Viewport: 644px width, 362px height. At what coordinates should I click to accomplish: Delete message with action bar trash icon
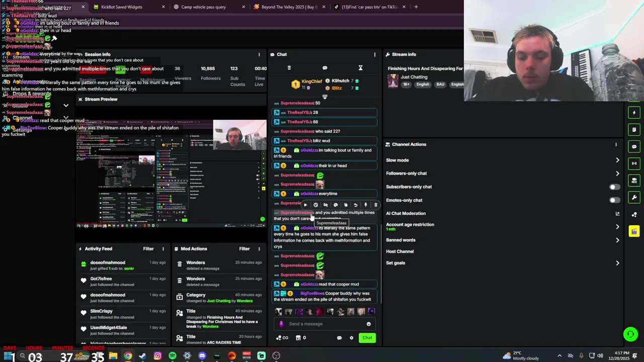click(375, 205)
